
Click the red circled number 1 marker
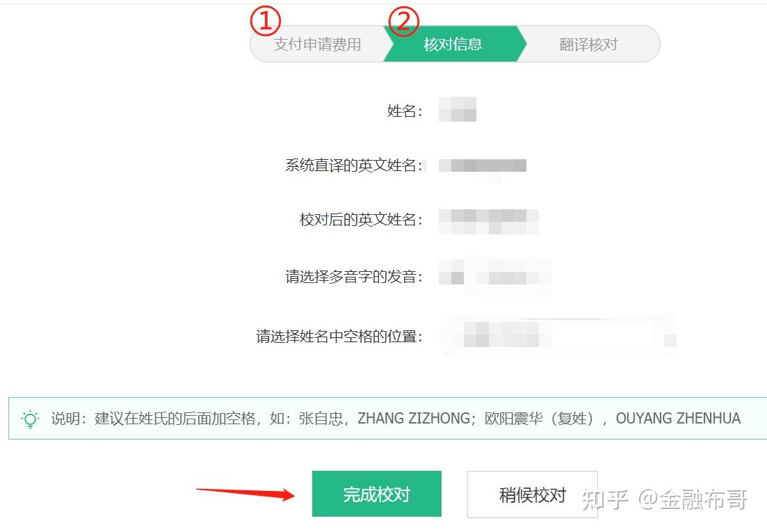(265, 21)
